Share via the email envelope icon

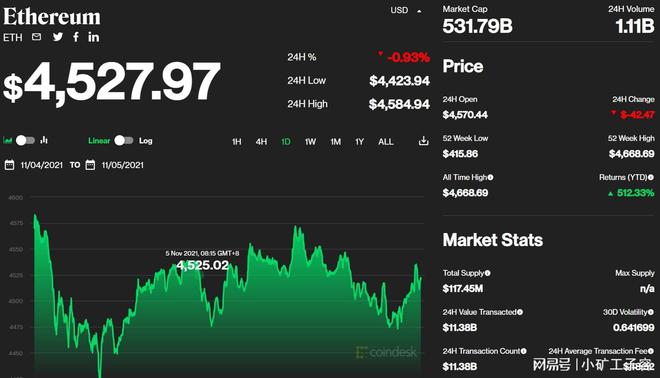tap(37, 37)
